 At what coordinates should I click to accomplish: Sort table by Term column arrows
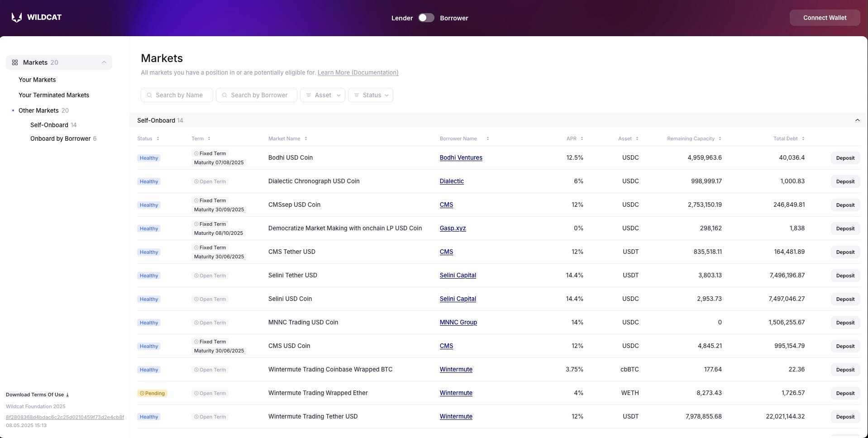click(x=209, y=138)
